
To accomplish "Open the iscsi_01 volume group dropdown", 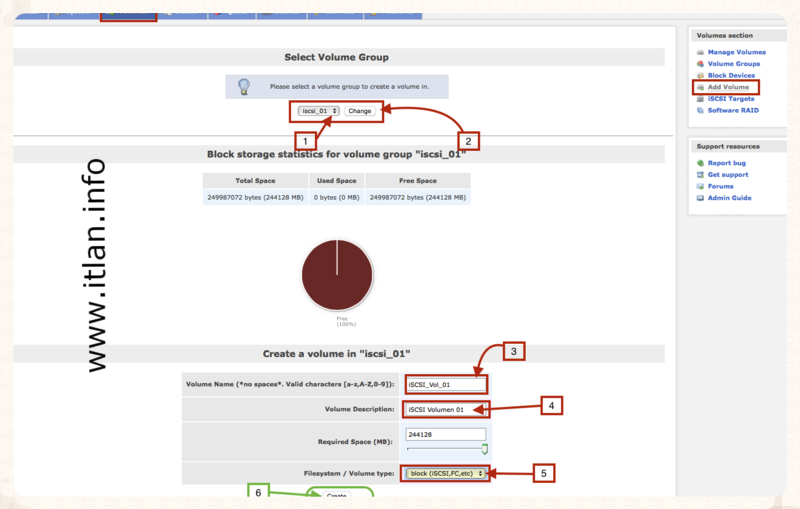I will (x=320, y=111).
